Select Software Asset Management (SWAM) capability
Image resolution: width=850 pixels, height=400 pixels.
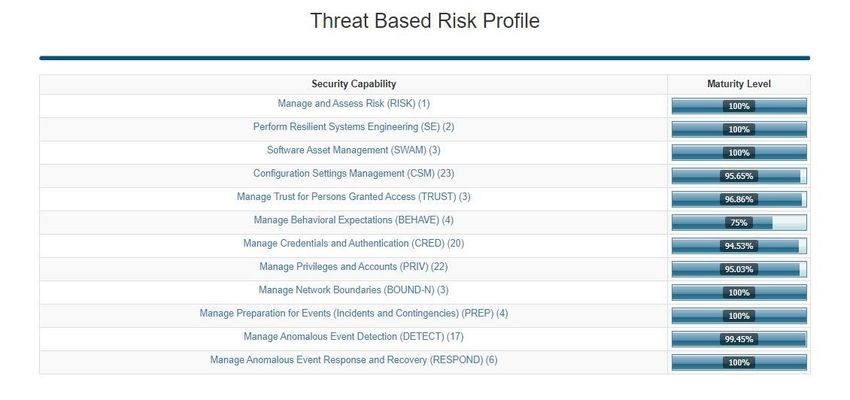(353, 150)
